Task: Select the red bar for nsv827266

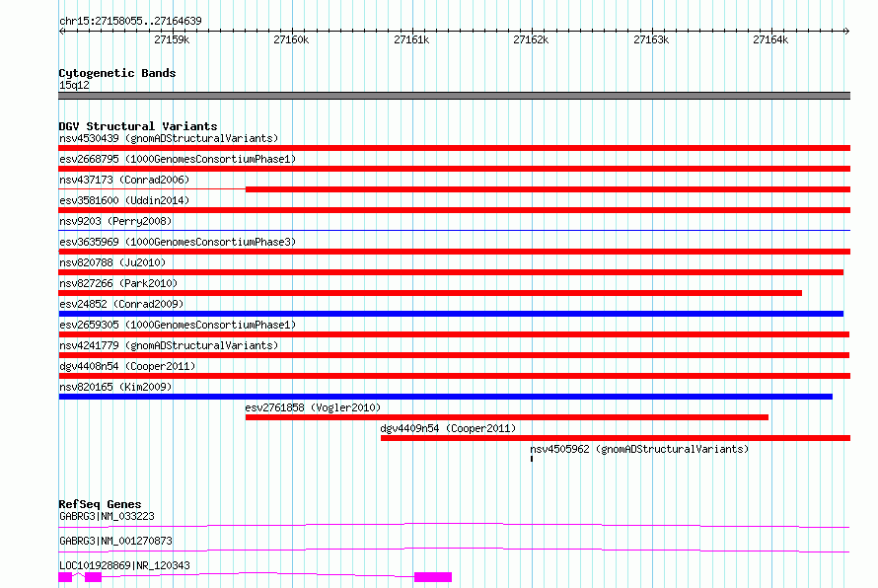Action: point(430,293)
